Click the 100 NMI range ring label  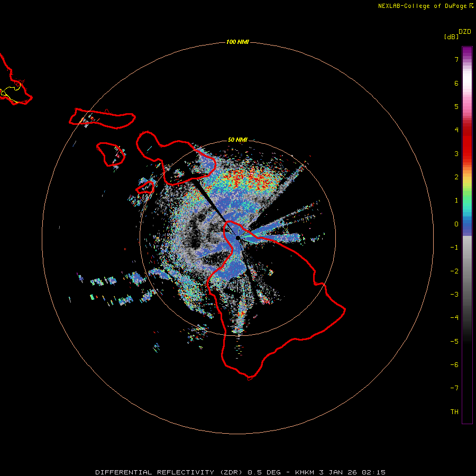237,42
